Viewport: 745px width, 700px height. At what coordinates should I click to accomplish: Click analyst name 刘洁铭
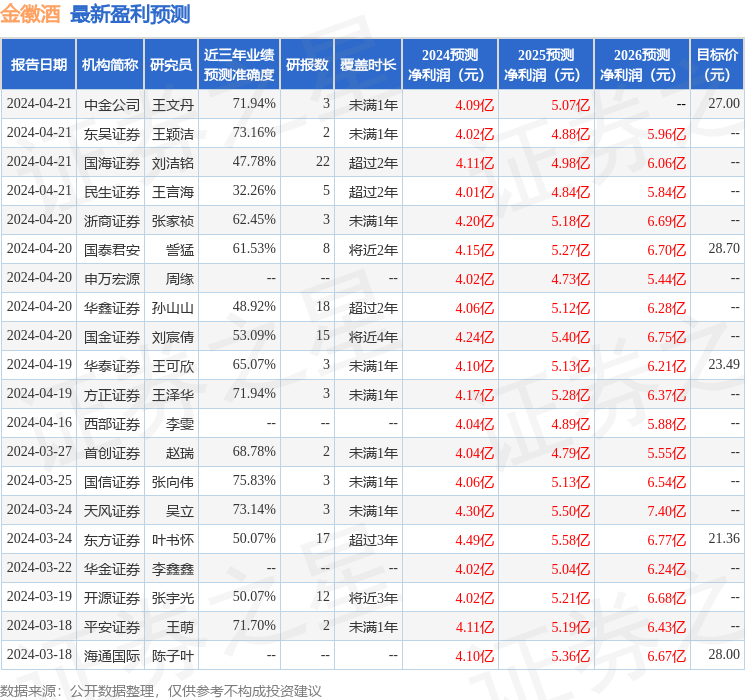coord(173,163)
